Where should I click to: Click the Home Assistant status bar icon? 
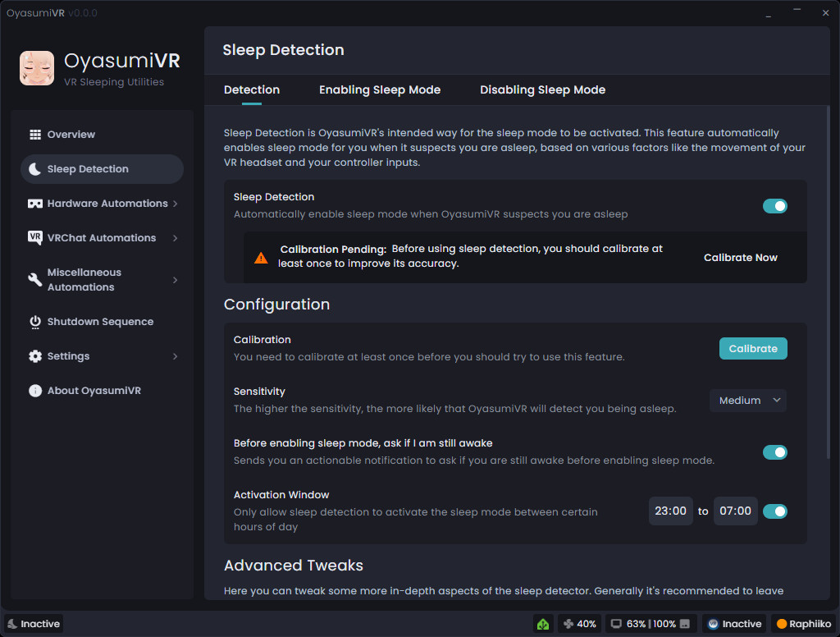[x=543, y=624]
